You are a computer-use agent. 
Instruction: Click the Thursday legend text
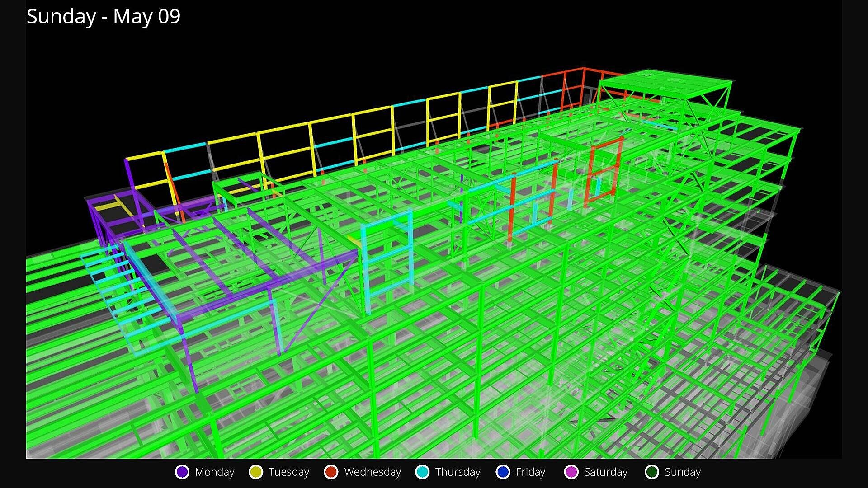tap(458, 472)
